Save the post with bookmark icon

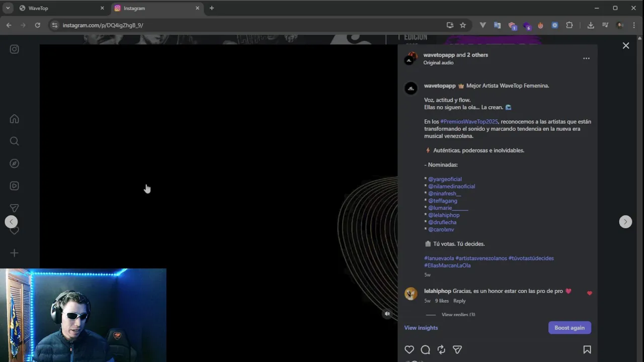pyautogui.click(x=587, y=350)
